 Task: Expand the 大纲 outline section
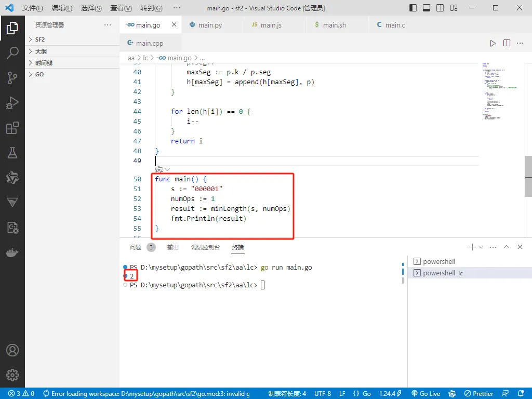(x=72, y=51)
